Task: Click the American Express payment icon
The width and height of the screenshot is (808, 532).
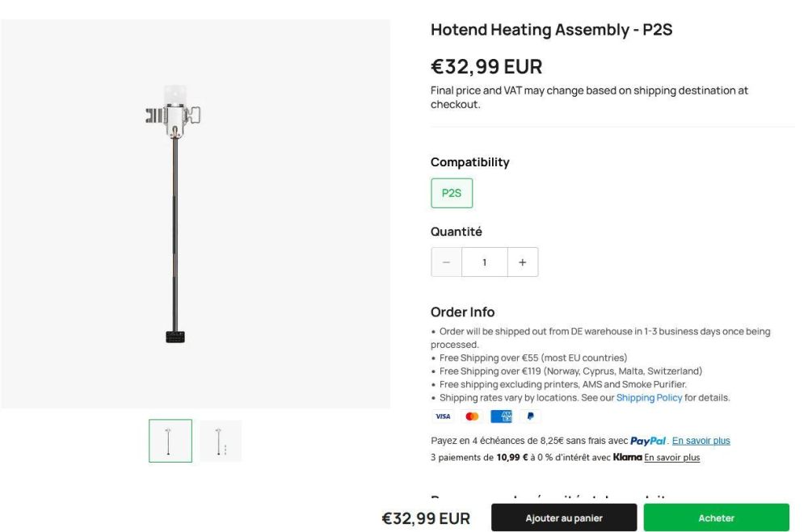Action: [501, 417]
